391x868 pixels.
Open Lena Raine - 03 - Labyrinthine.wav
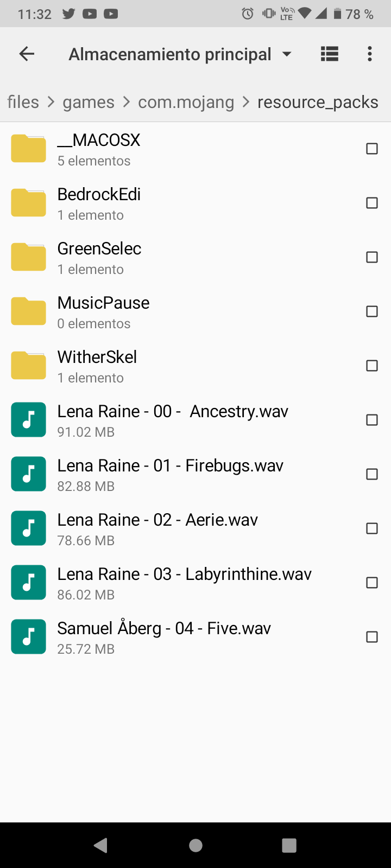point(185,583)
